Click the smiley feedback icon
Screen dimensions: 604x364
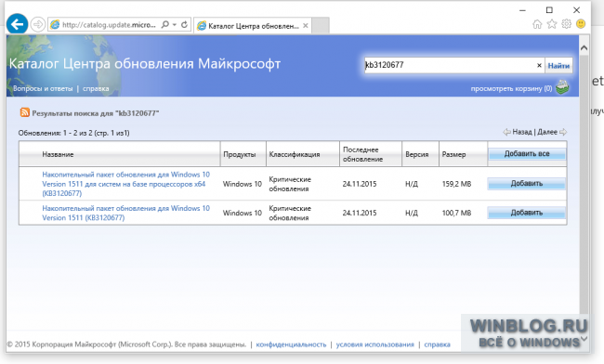pos(581,24)
